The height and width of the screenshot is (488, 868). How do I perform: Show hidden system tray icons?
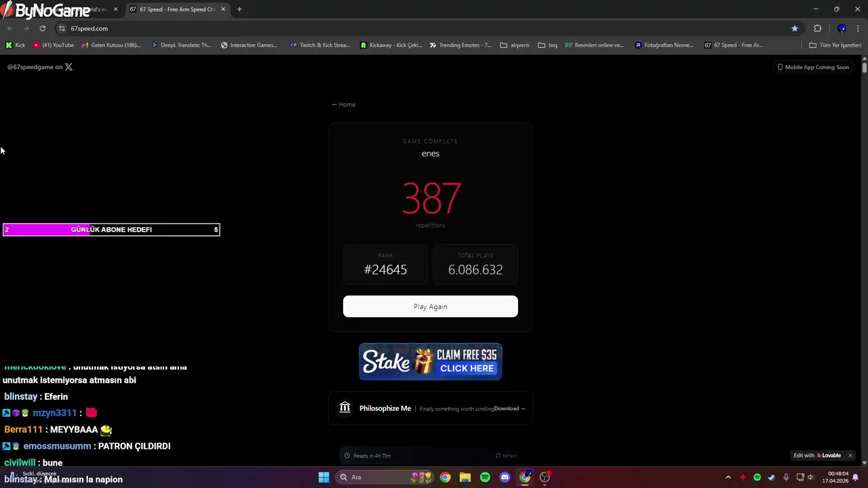[728, 477]
